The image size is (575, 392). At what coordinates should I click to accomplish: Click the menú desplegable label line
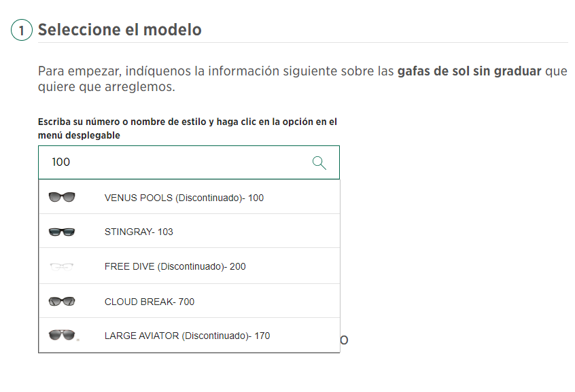pos(80,135)
